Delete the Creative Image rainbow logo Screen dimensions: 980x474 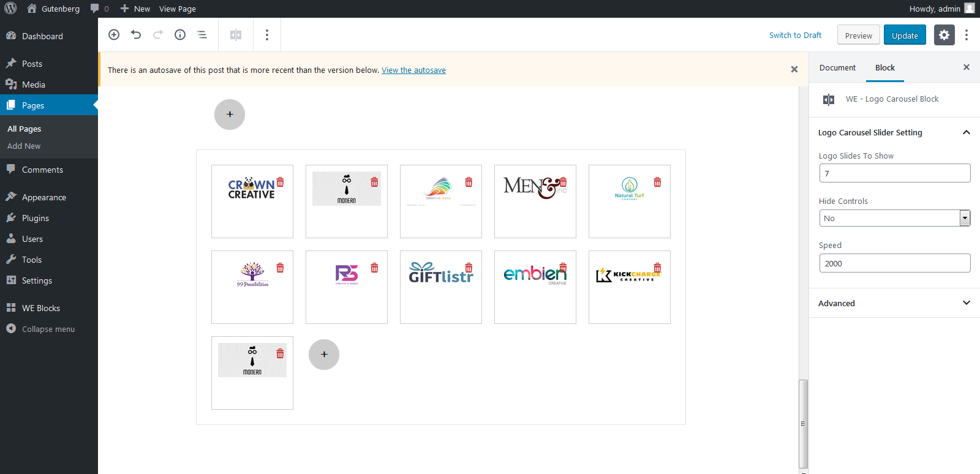tap(469, 182)
